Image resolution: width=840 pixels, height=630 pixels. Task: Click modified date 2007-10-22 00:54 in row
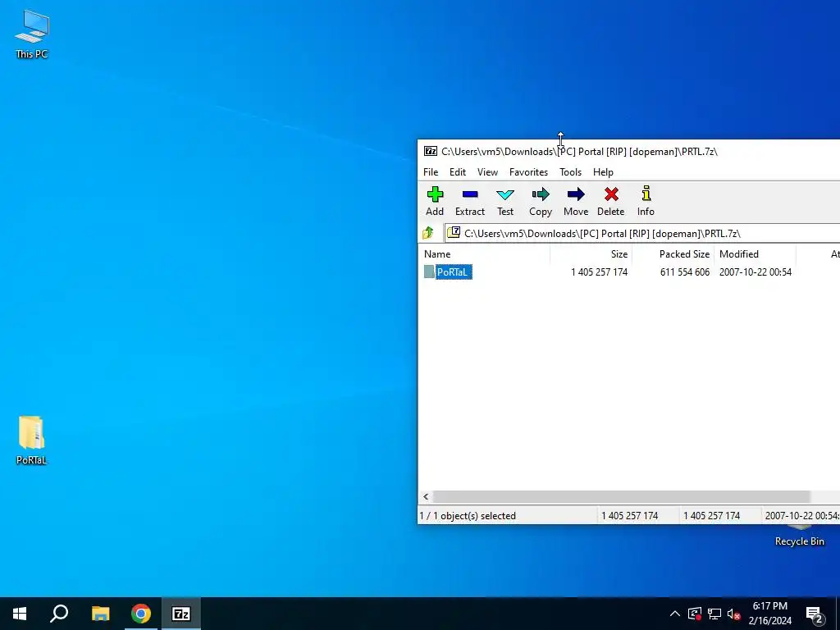(756, 272)
